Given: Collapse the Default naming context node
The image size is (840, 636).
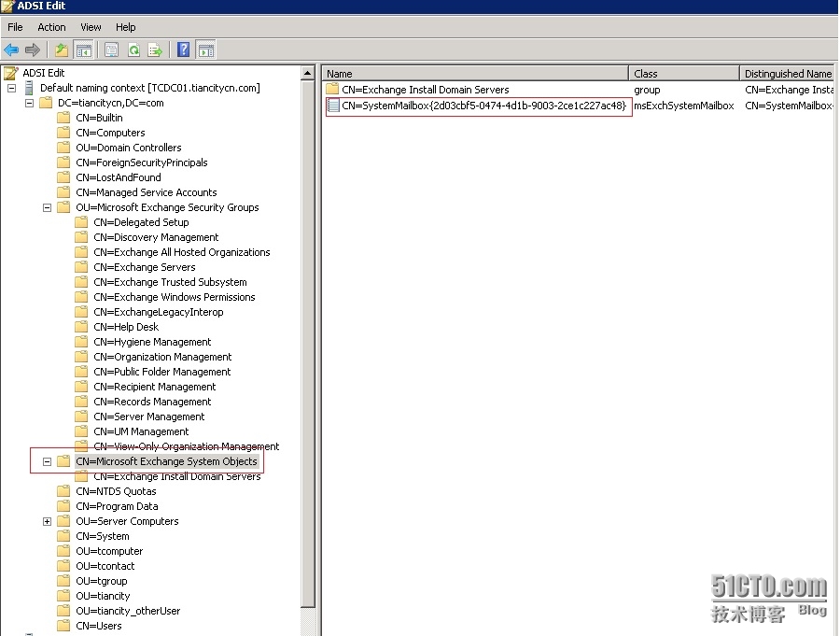Looking at the screenshot, I should [12, 88].
